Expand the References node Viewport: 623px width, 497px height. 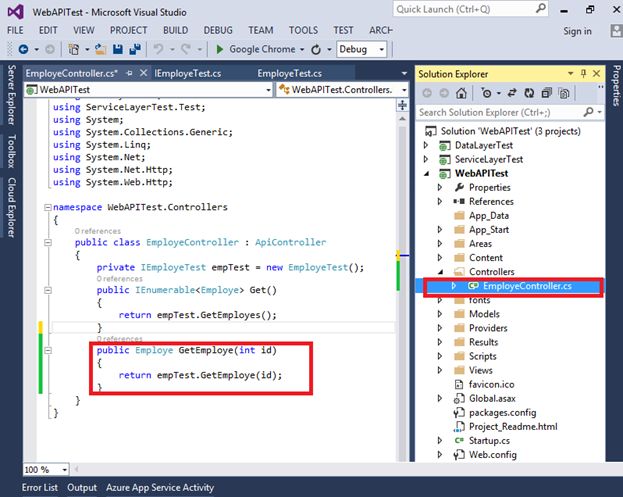[440, 201]
